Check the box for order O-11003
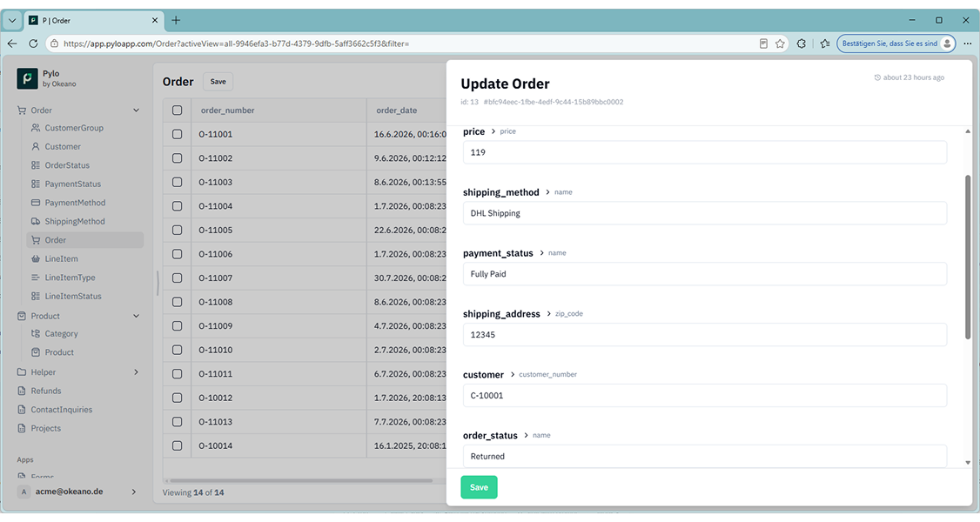Screen dimensions: 980x522 tap(178, 182)
